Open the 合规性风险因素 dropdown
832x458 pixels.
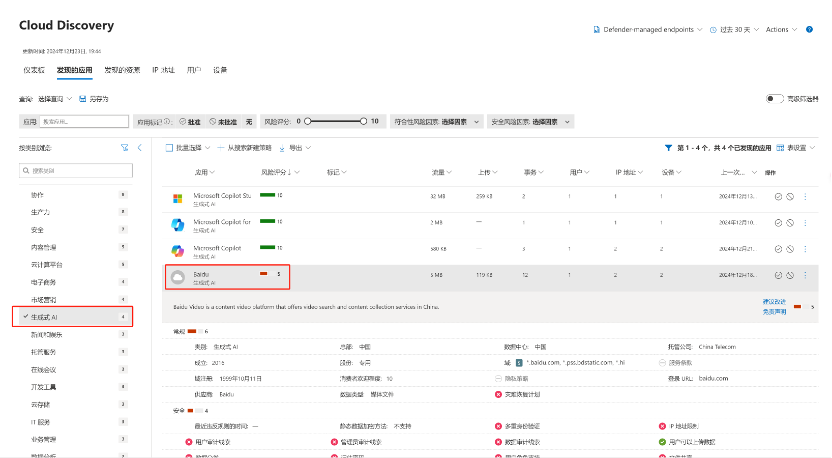436,122
